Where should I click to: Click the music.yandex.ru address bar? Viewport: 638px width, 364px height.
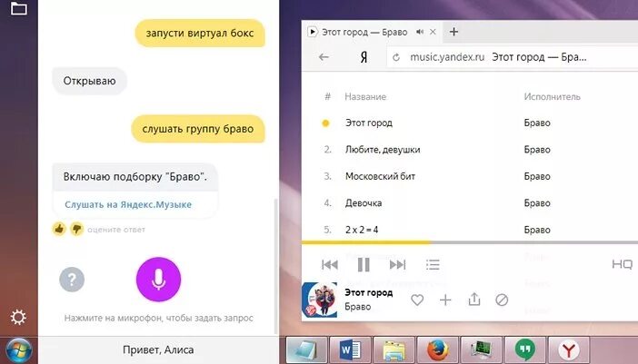pos(513,57)
